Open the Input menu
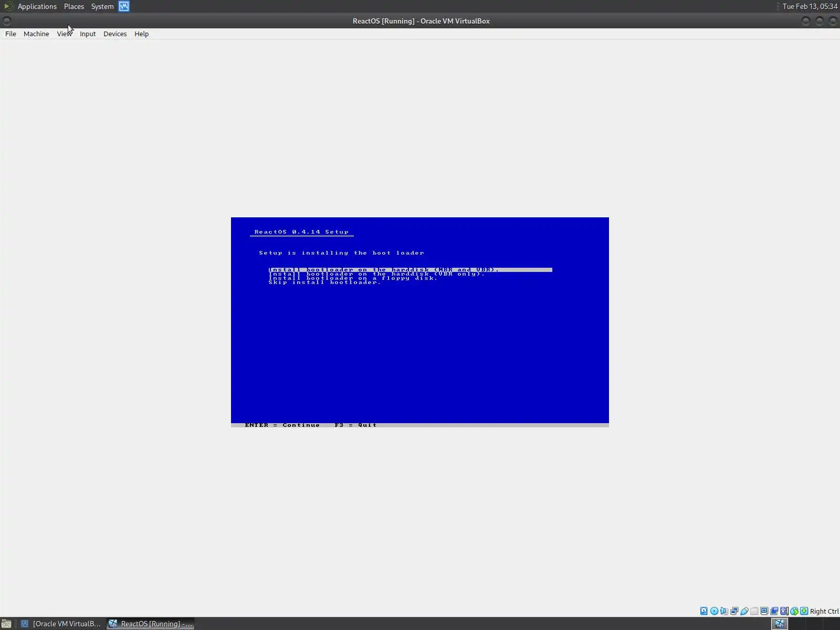 88,34
